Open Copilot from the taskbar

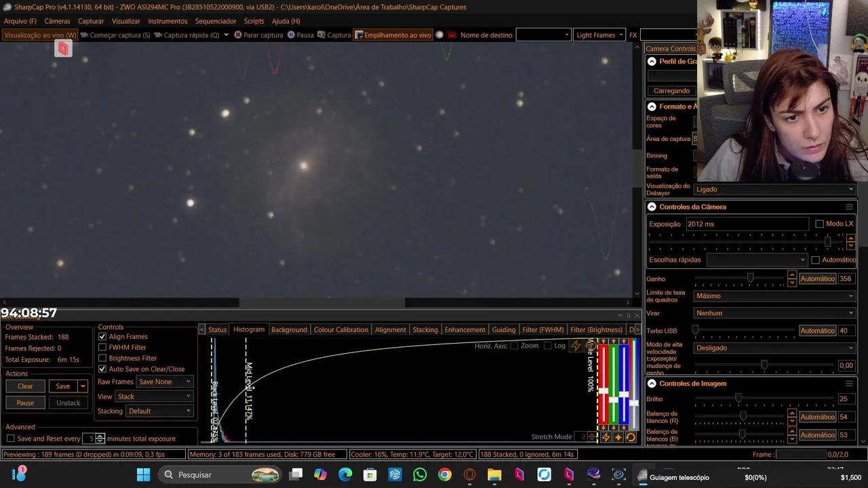tap(320, 474)
